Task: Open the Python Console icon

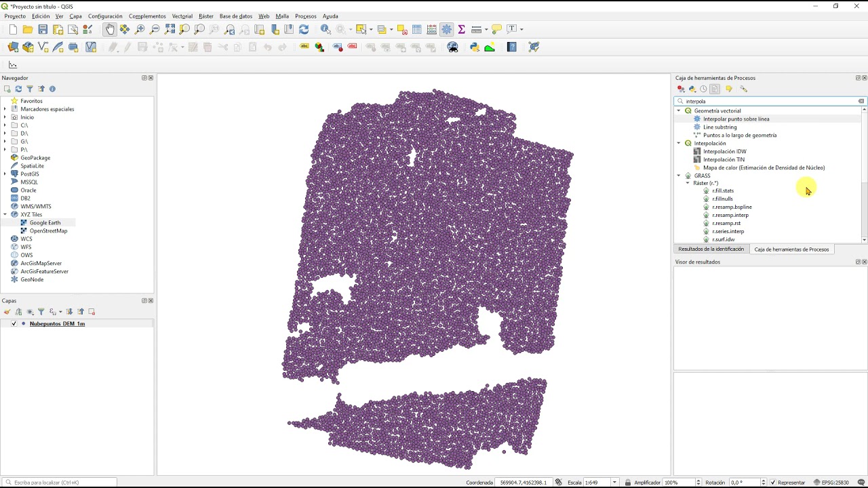Action: (475, 47)
